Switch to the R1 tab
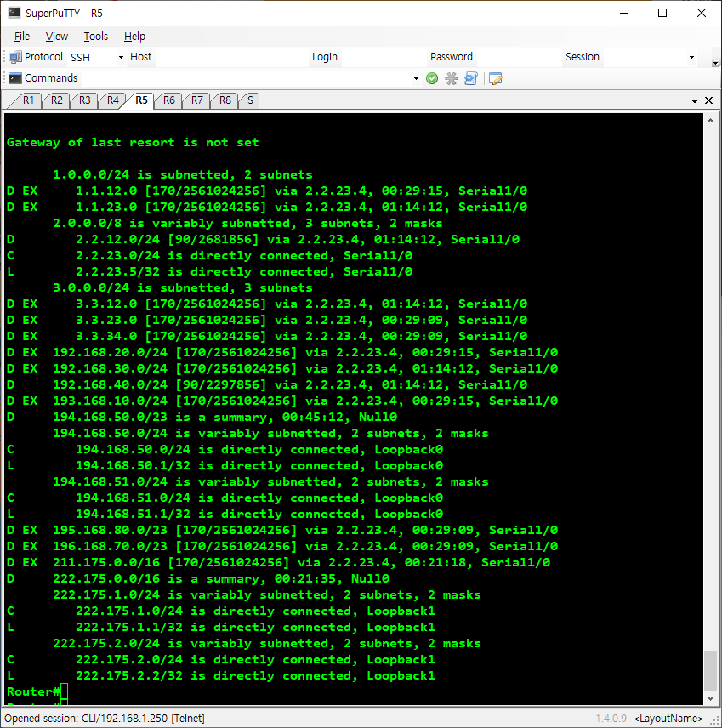Viewport: 722px width, 728px height. pos(28,100)
